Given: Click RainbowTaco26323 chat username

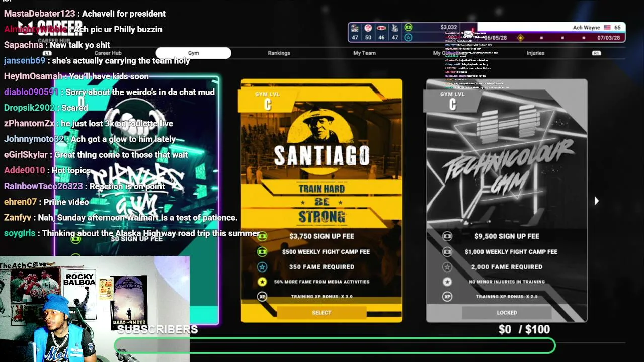Looking at the screenshot, I should click(x=43, y=186).
